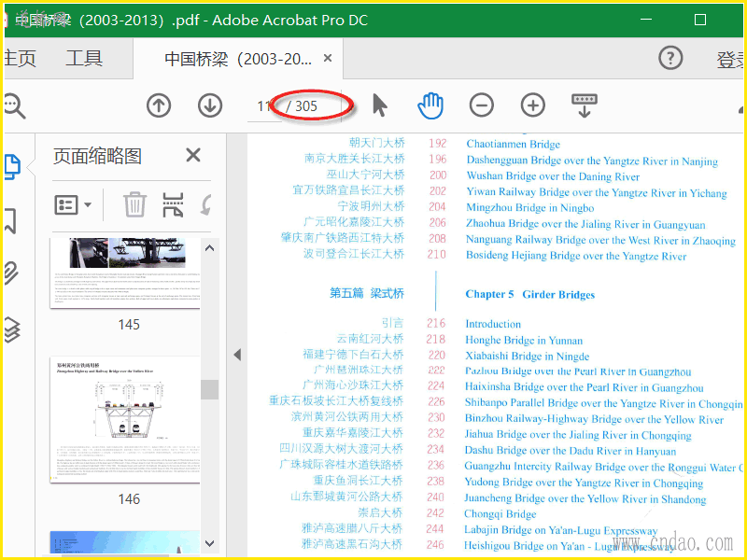Open the Chaotianmen Bridge contents entry
The image size is (747, 560).
(x=513, y=144)
